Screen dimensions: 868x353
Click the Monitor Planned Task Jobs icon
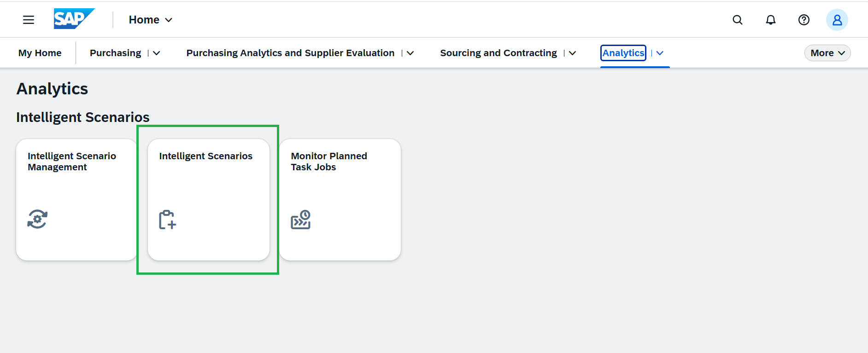point(301,220)
